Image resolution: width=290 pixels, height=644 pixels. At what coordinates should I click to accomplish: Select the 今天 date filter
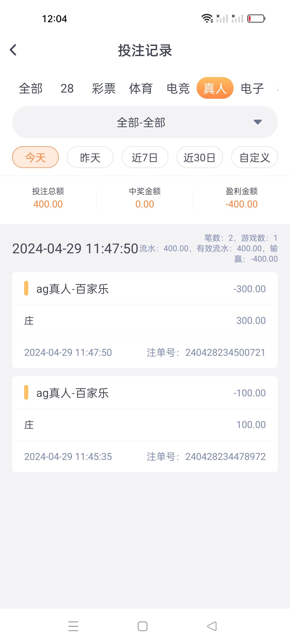click(x=35, y=157)
